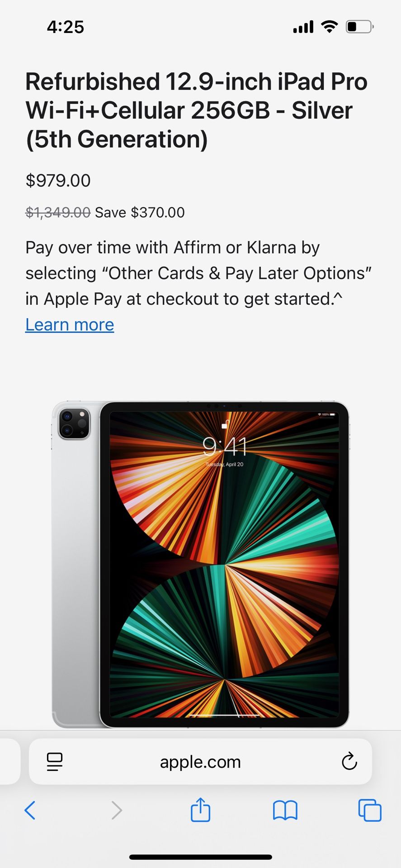Tap the Wi-Fi status icon
This screenshot has width=401, height=868.
point(330,27)
